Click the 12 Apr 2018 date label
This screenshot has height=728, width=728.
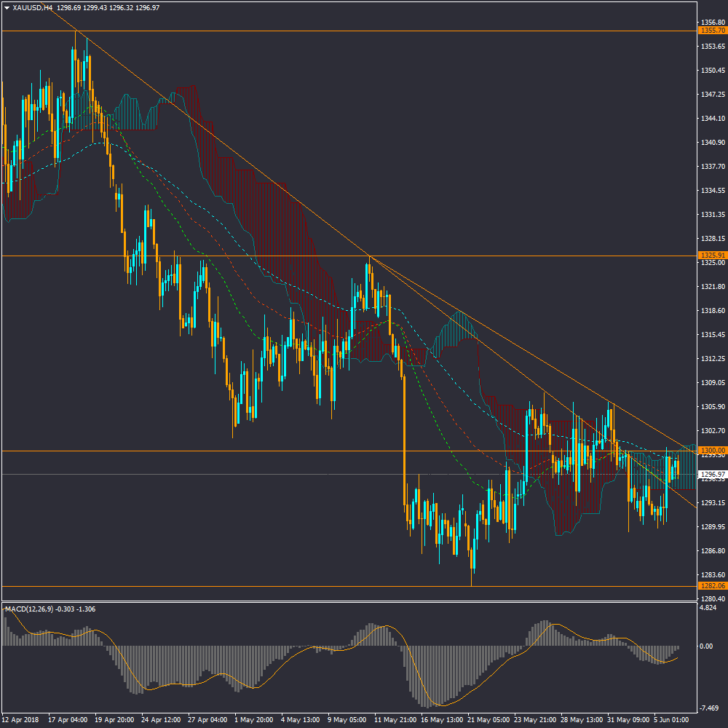coord(21,719)
